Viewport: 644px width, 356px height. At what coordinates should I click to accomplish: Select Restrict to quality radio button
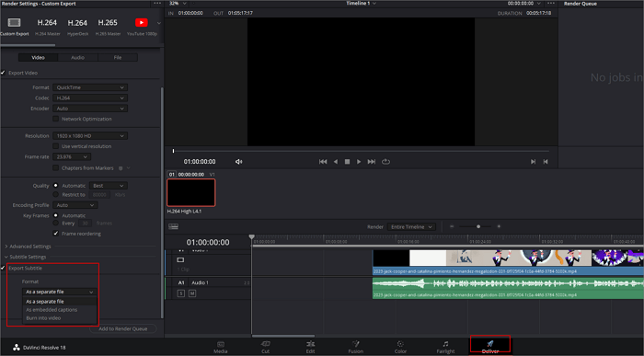coord(55,195)
